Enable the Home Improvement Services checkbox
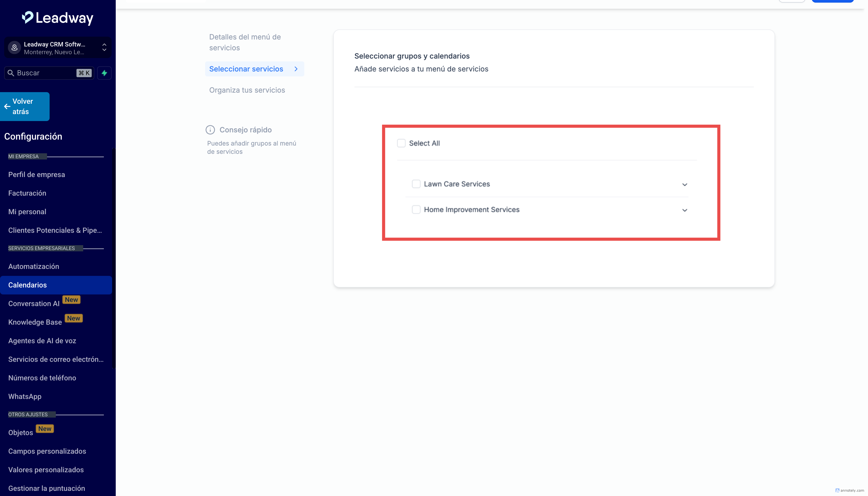This screenshot has height=496, width=868. click(x=416, y=210)
